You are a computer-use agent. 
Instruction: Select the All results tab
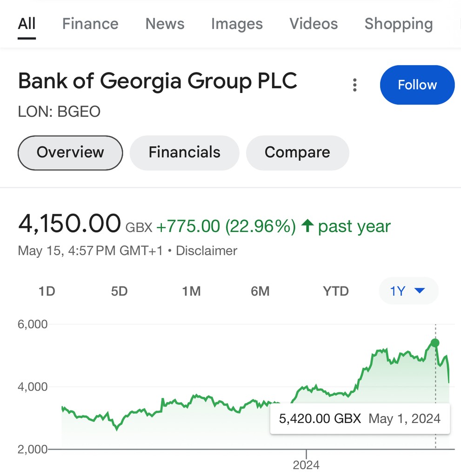[27, 24]
